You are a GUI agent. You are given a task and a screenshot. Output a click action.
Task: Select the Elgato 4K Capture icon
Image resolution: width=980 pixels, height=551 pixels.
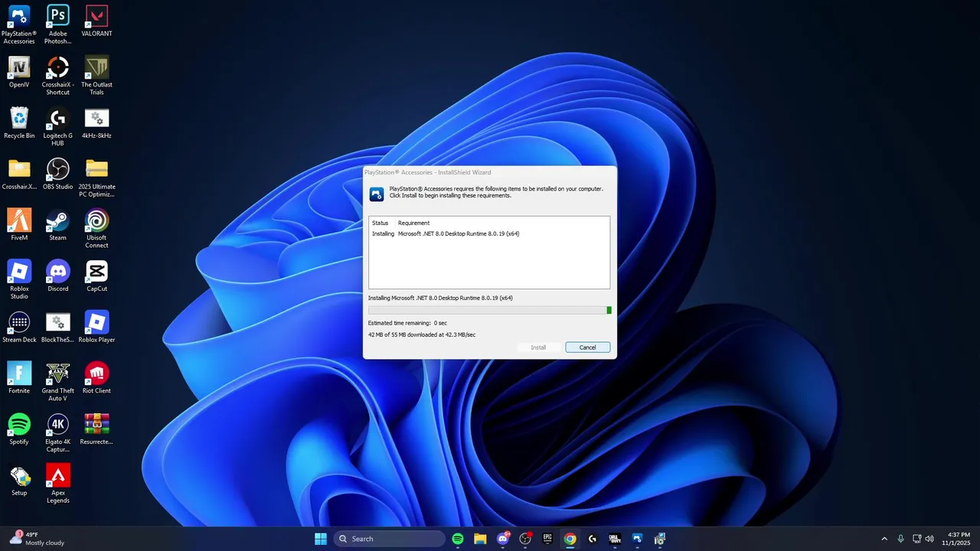coord(57,433)
